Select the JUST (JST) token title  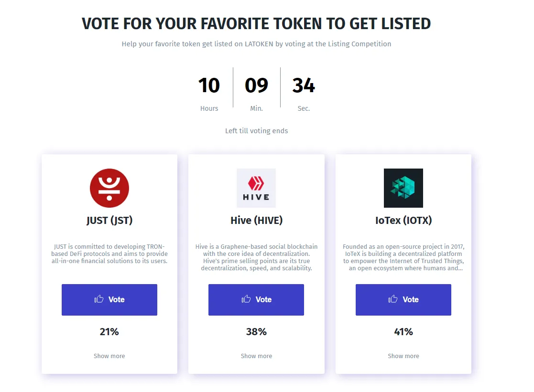coord(109,221)
